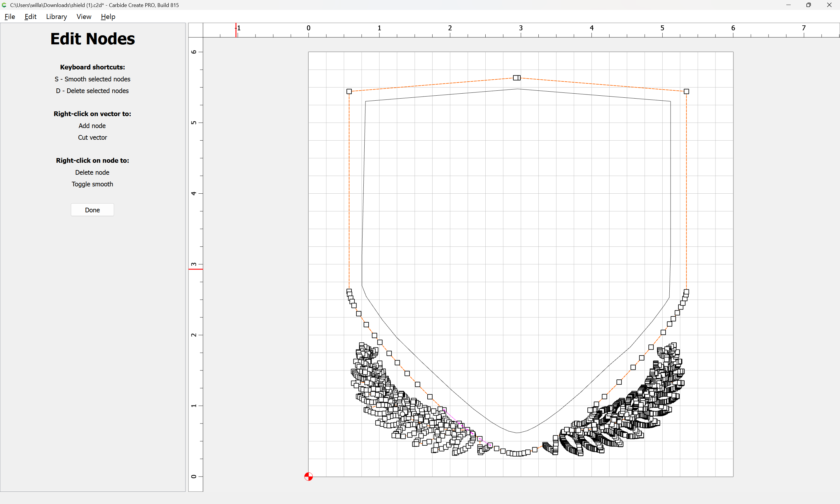Click the 'Edit Nodes' heading
The image size is (840, 504).
(92, 39)
